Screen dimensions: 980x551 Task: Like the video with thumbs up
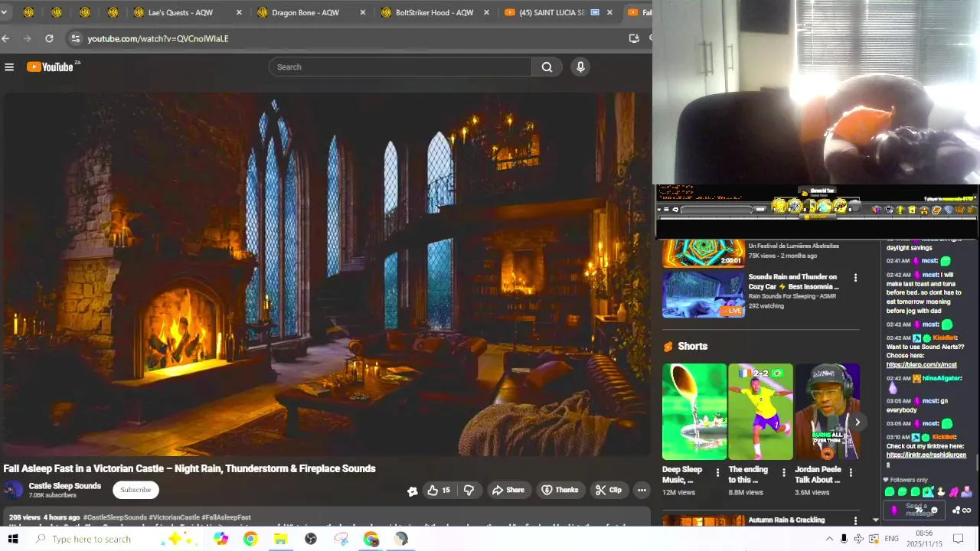pos(439,490)
